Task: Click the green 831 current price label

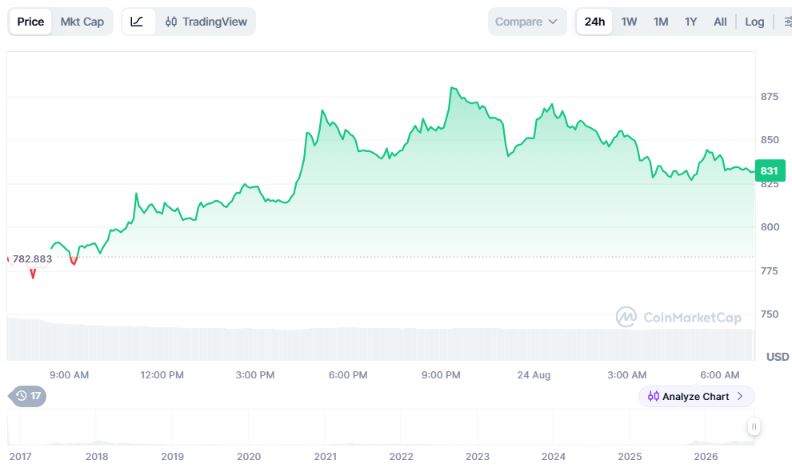Action: [x=770, y=171]
